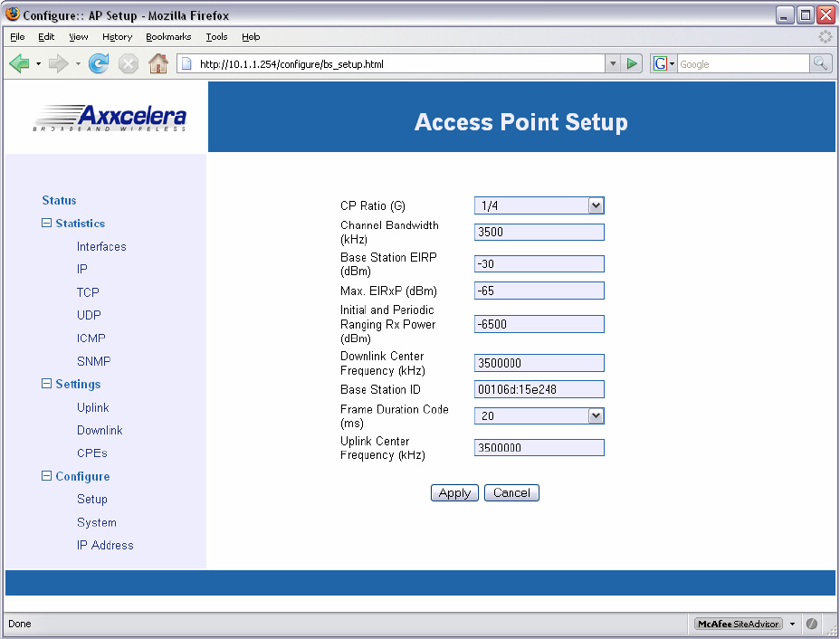Click the green Back arrow button
The width and height of the screenshot is (840, 639).
click(19, 63)
